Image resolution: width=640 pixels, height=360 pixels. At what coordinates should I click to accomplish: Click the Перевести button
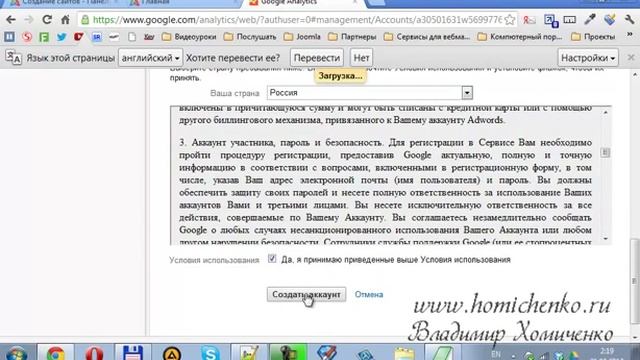coord(317,58)
